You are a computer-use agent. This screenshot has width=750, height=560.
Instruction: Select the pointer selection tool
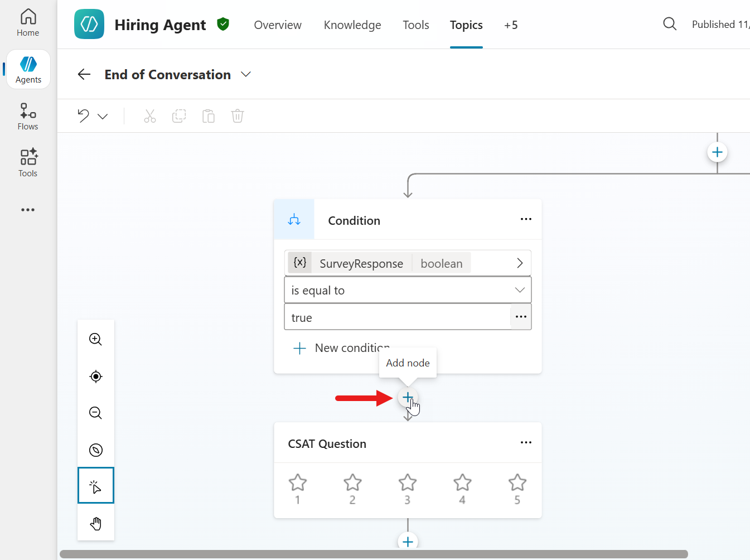click(x=96, y=485)
